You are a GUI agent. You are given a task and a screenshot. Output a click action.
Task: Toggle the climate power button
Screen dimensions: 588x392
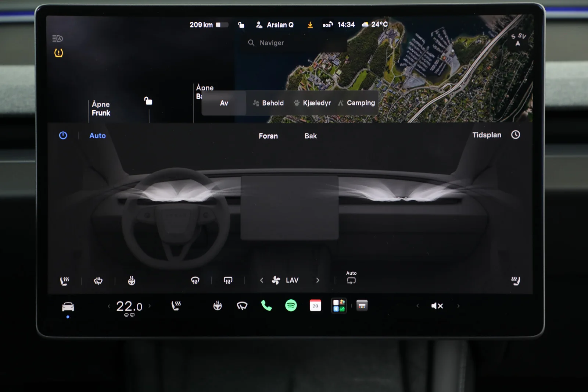pyautogui.click(x=63, y=135)
